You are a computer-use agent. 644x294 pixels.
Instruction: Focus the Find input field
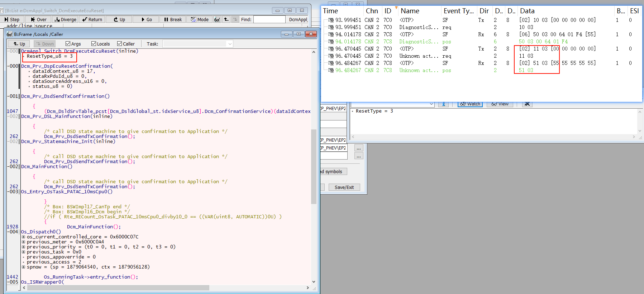click(269, 19)
